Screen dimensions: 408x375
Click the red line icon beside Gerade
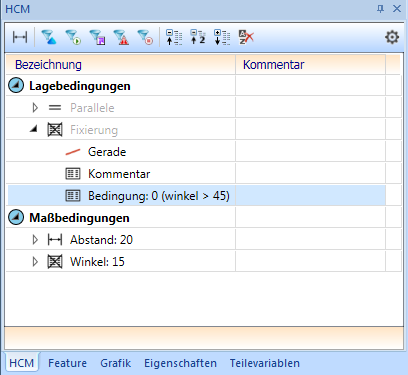click(x=73, y=152)
